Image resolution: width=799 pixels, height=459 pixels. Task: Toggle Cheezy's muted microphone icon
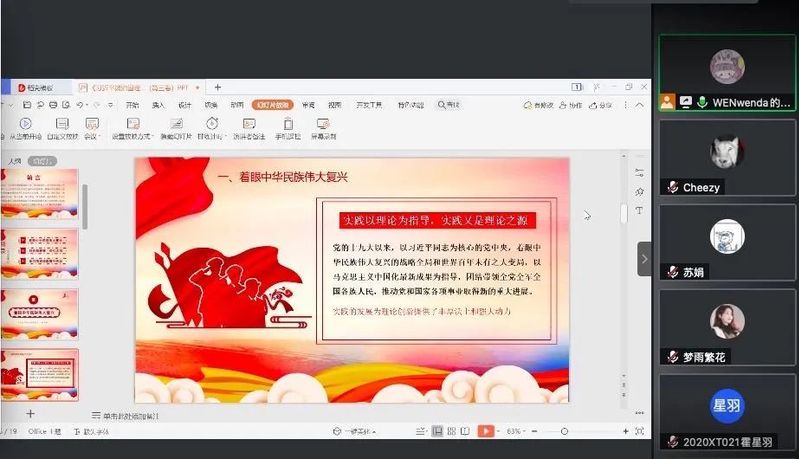(x=674, y=187)
